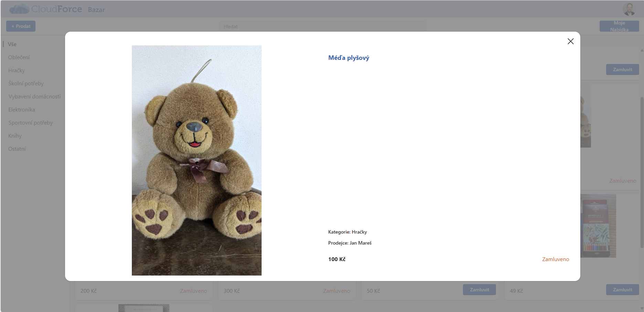Select the Ostatní category
The width and height of the screenshot is (644, 312).
coord(17,149)
